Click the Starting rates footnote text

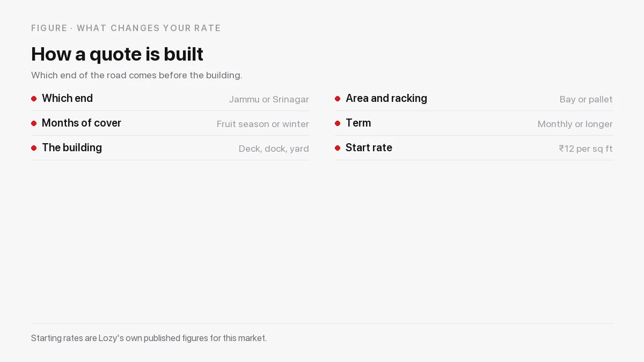(149, 338)
